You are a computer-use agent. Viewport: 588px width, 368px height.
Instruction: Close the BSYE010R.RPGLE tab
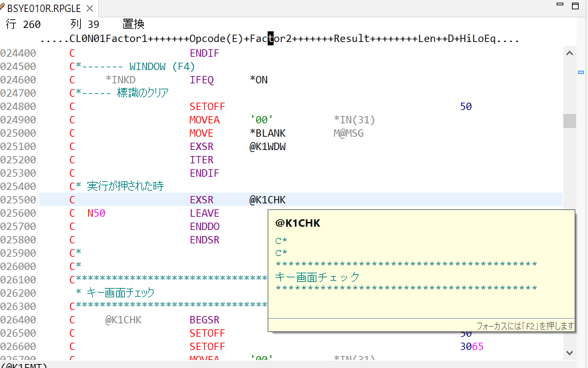coord(90,8)
